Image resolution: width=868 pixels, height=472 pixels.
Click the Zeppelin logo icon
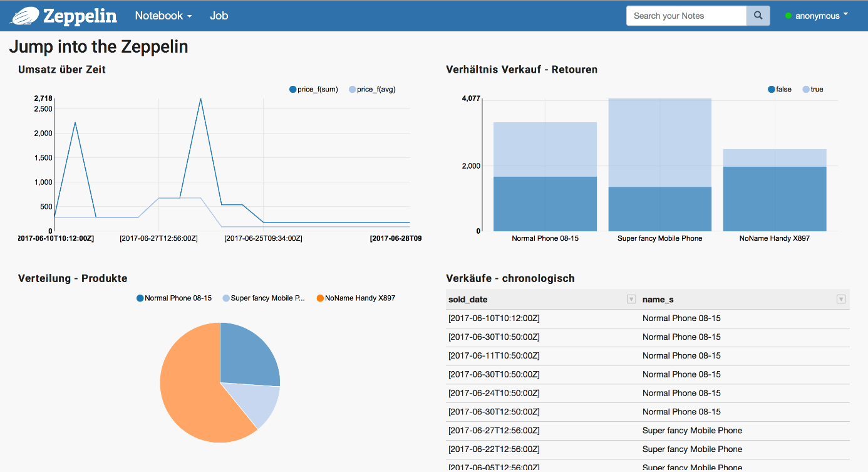tap(24, 16)
